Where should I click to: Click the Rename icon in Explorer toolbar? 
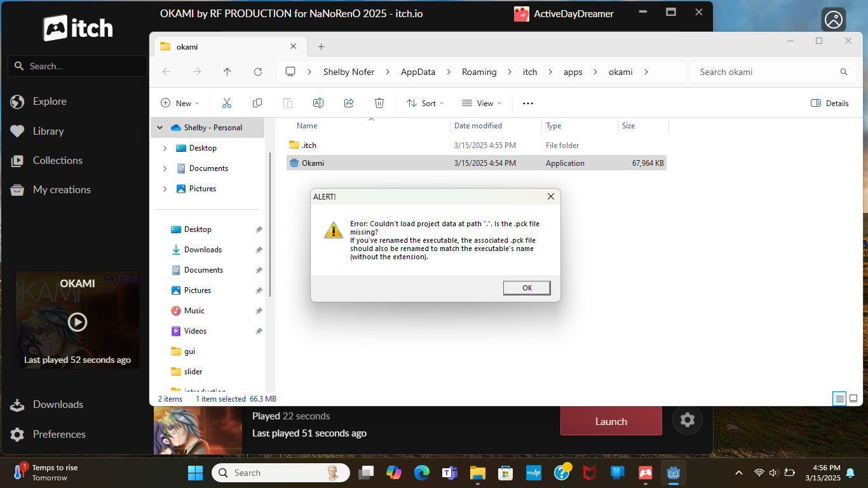click(318, 103)
